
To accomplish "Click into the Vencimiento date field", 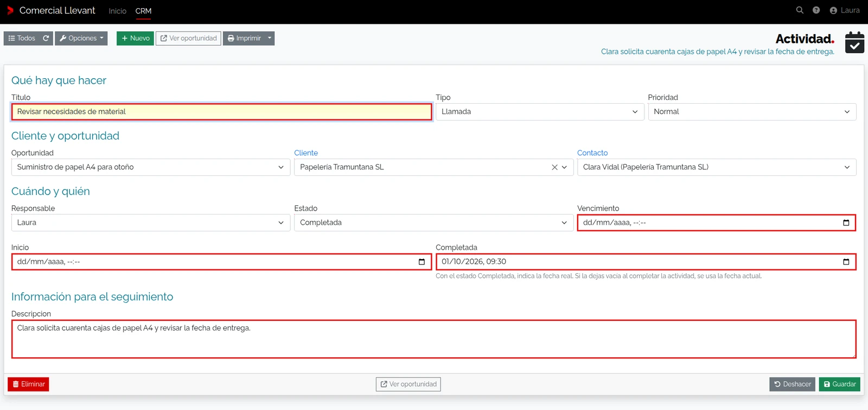I will (717, 223).
